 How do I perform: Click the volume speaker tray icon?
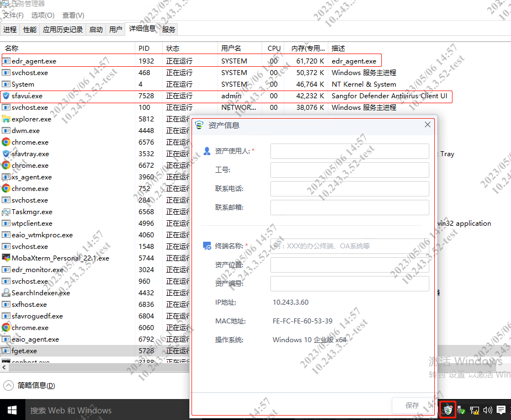(x=487, y=410)
